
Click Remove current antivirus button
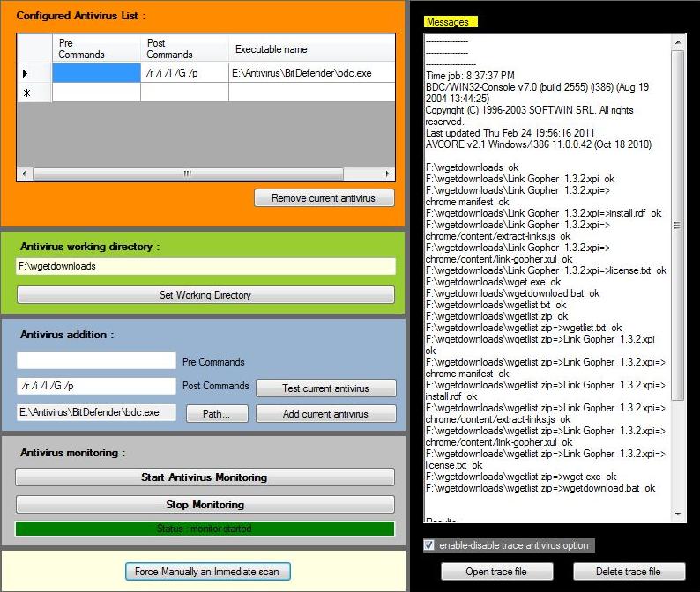324,198
